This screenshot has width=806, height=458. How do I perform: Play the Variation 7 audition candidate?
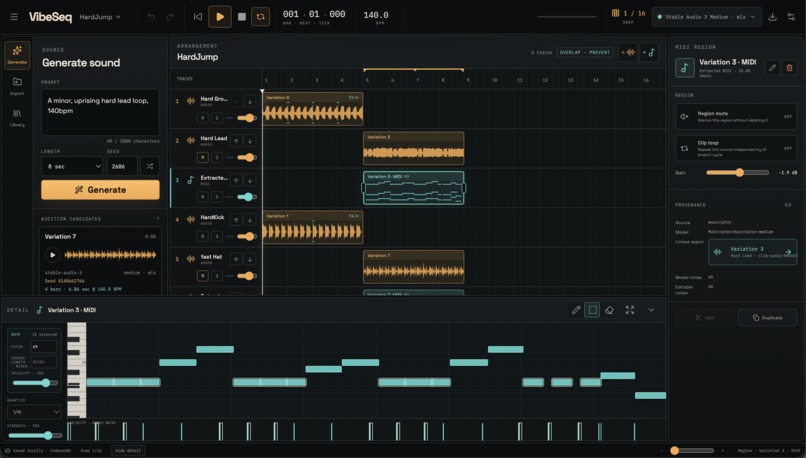click(x=52, y=254)
